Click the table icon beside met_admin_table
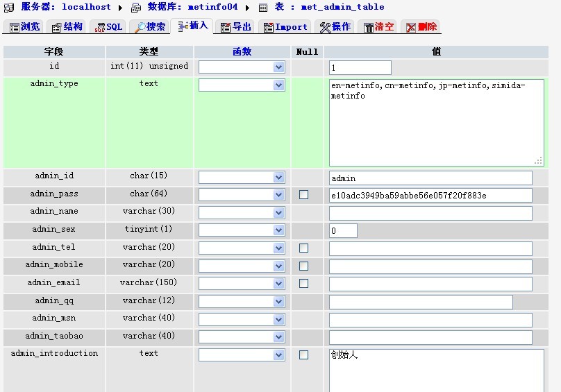This screenshot has height=392, width=561. click(x=263, y=8)
